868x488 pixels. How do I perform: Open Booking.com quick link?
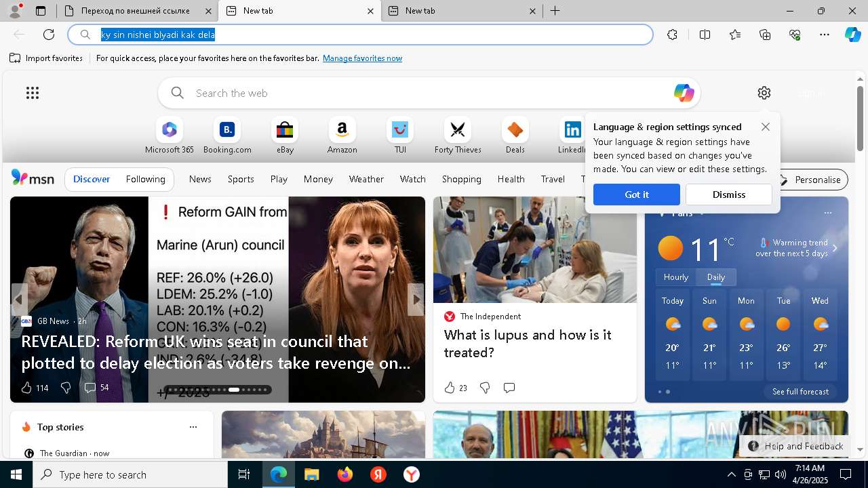click(227, 136)
